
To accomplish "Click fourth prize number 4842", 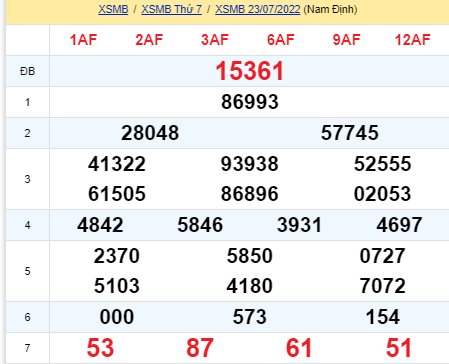I will 100,225.
